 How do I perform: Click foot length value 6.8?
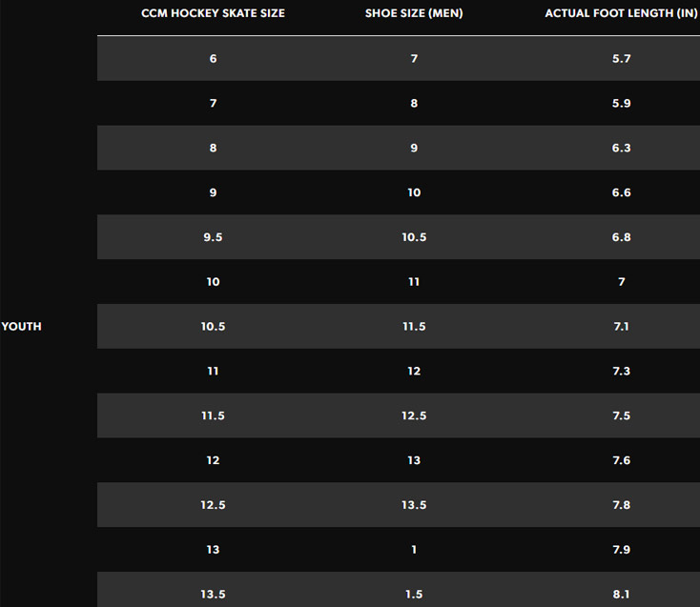(621, 237)
